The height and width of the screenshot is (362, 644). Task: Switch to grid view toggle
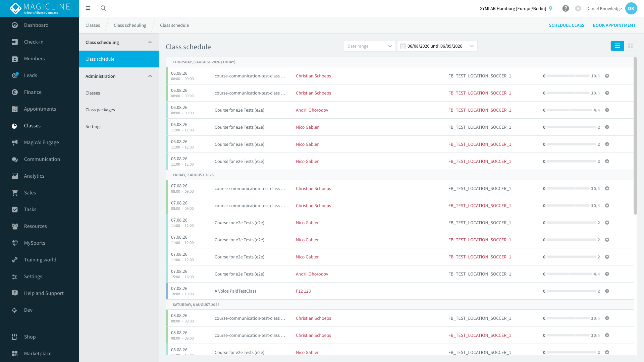(631, 46)
